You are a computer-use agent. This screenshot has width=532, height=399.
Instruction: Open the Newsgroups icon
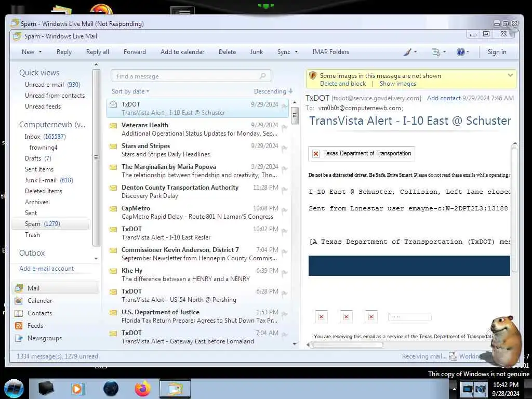point(19,338)
